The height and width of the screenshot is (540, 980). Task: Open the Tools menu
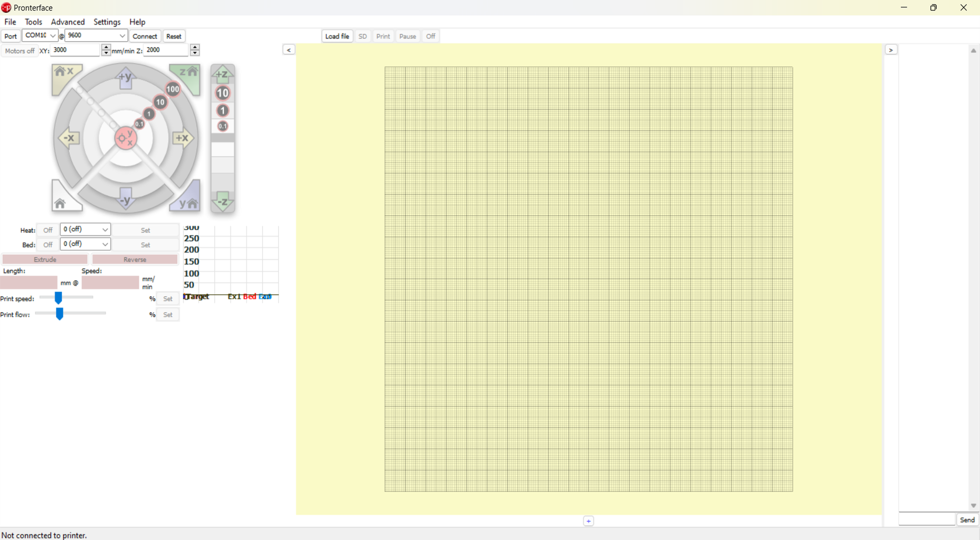click(33, 22)
